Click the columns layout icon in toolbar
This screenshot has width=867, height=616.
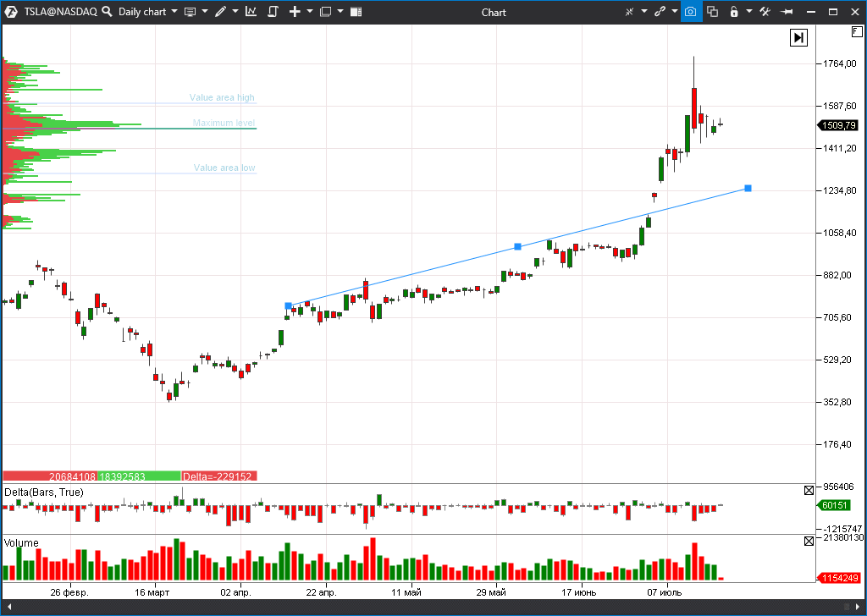click(356, 12)
